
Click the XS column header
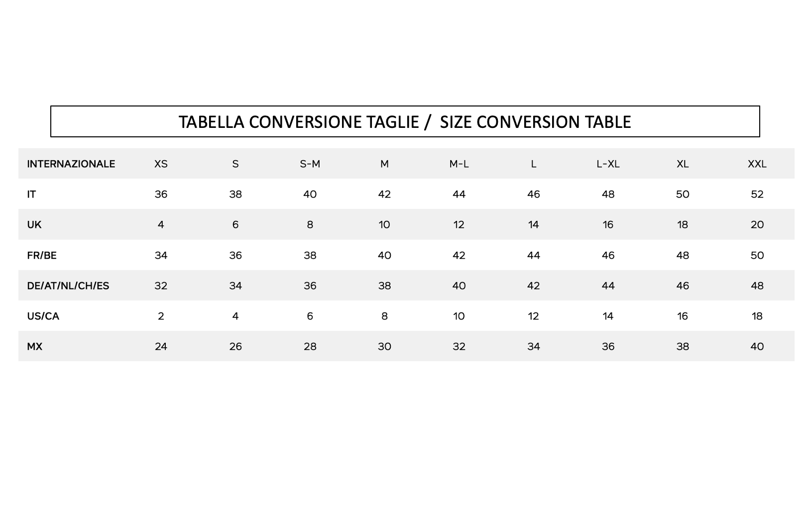click(161, 164)
